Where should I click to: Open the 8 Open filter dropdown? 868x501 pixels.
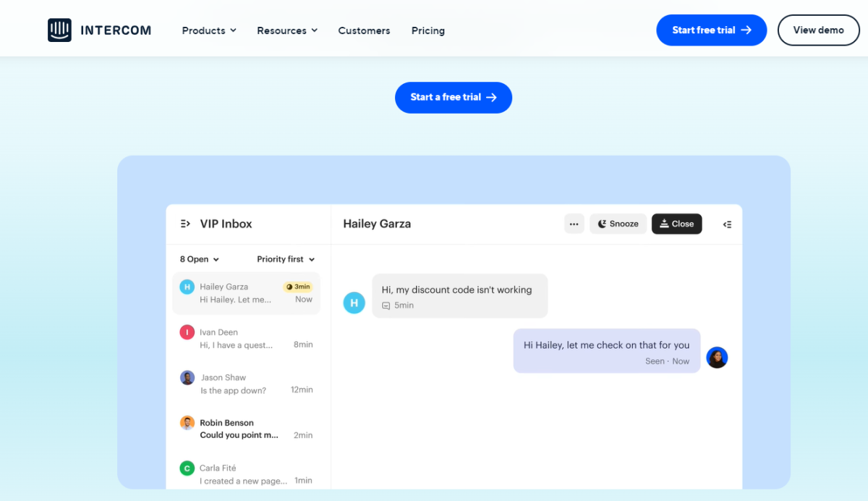[198, 258]
